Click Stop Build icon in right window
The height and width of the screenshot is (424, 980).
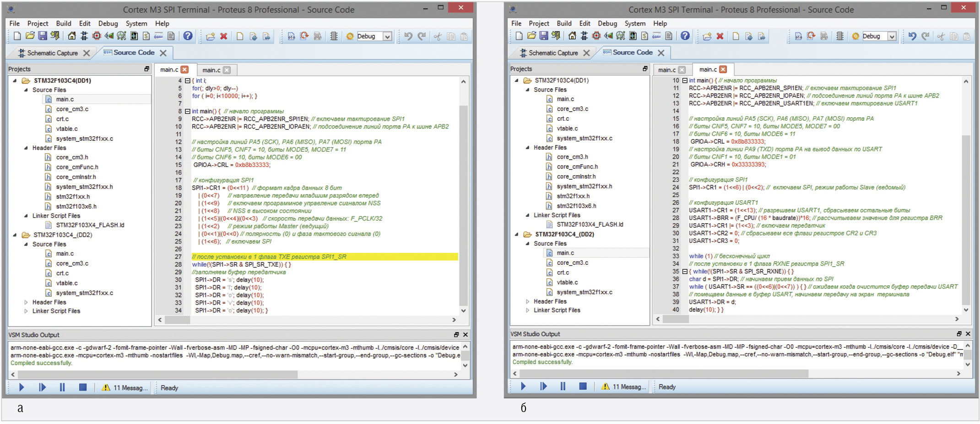824,36
